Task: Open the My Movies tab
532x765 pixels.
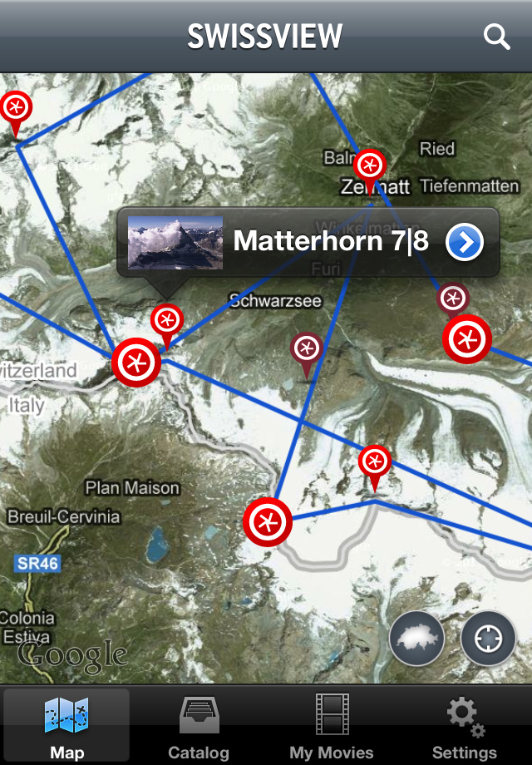Action: [332, 727]
